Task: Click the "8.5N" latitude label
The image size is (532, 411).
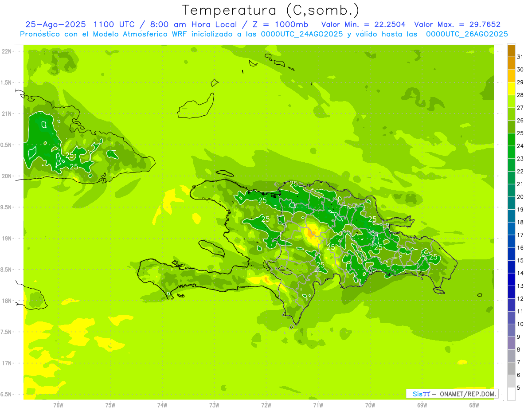Action: click(x=6, y=270)
